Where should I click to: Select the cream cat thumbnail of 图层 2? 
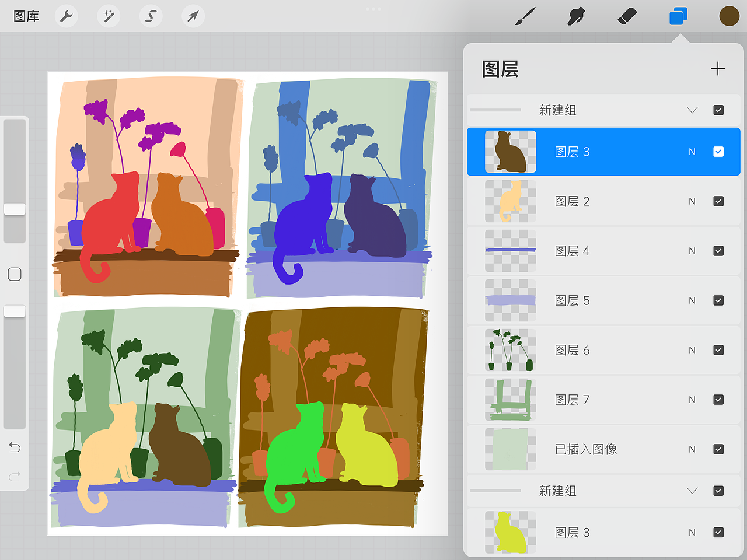tap(511, 201)
